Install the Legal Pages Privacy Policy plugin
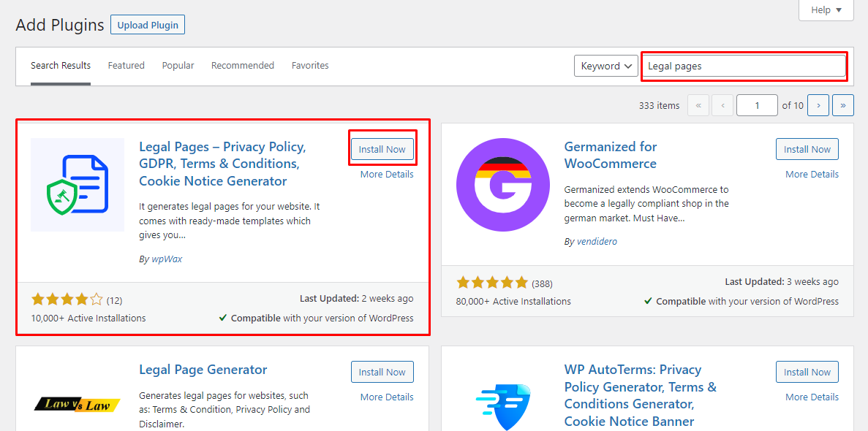The height and width of the screenshot is (431, 868). (382, 149)
